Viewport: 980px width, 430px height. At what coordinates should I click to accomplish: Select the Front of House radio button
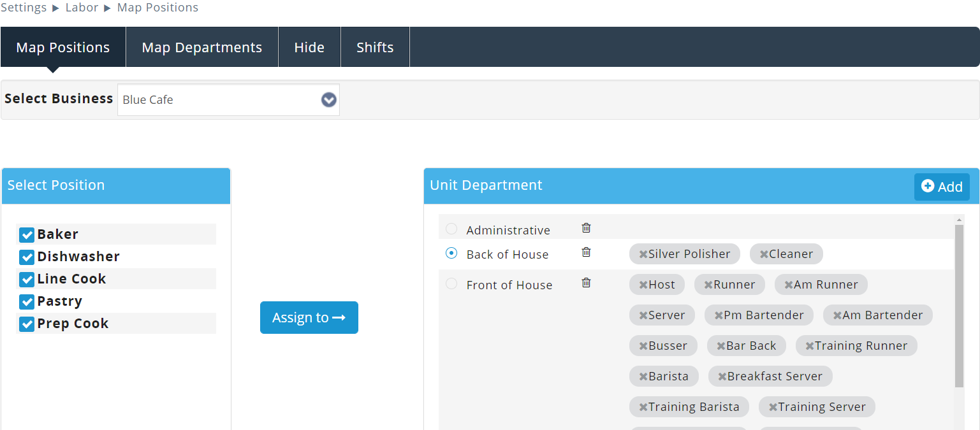[451, 284]
